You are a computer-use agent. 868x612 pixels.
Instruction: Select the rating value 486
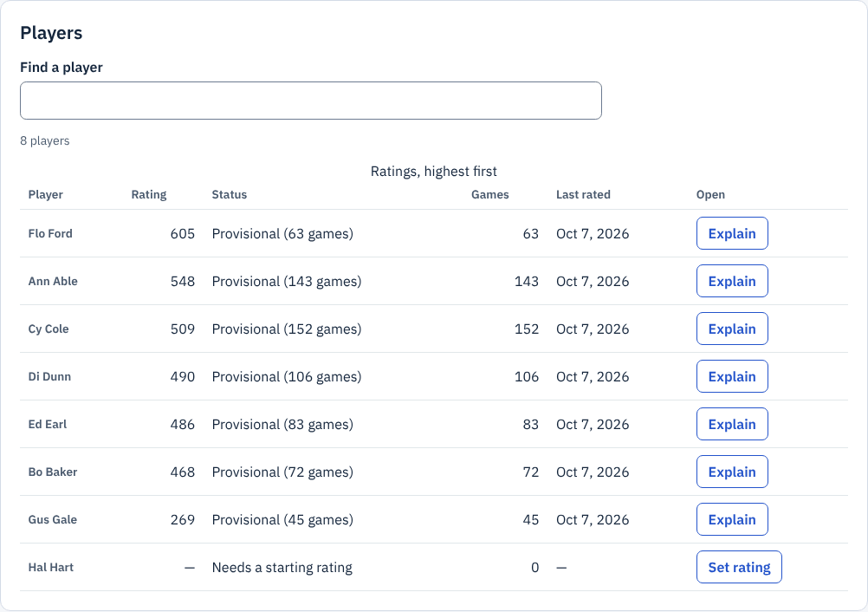click(x=183, y=424)
